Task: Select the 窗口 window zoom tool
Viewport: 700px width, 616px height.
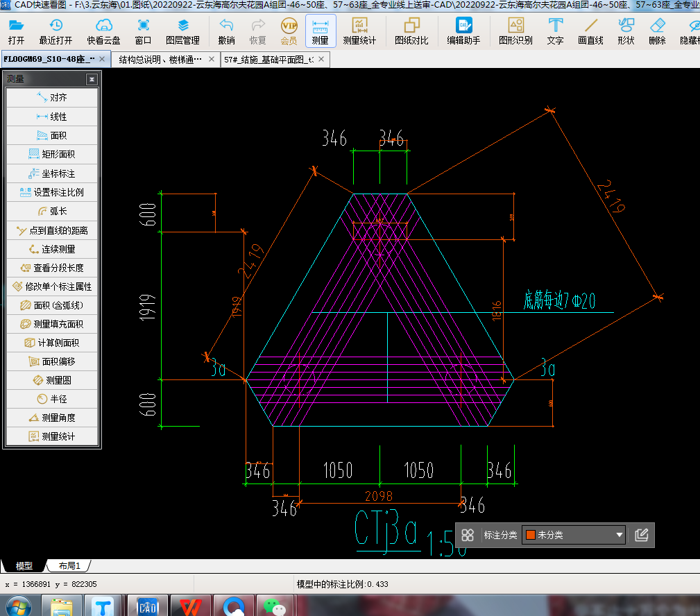Action: pos(143,31)
